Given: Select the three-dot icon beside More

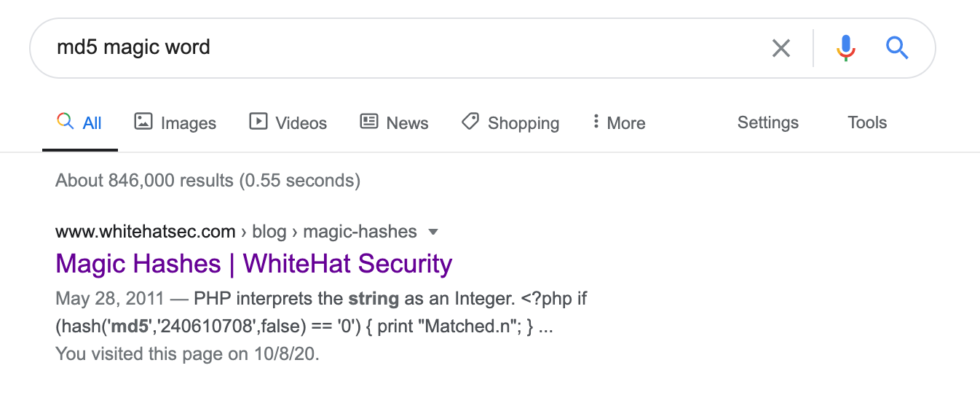Looking at the screenshot, I should pos(596,122).
